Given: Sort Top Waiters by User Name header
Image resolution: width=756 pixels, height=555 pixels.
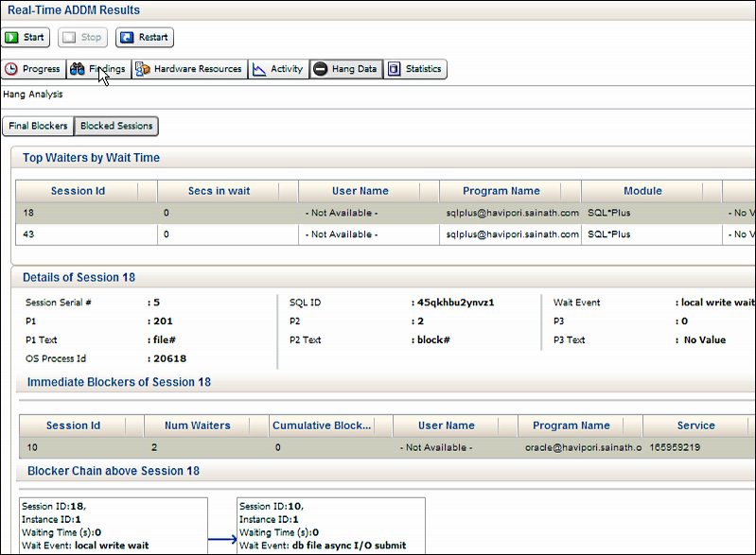Looking at the screenshot, I should click(x=369, y=191).
